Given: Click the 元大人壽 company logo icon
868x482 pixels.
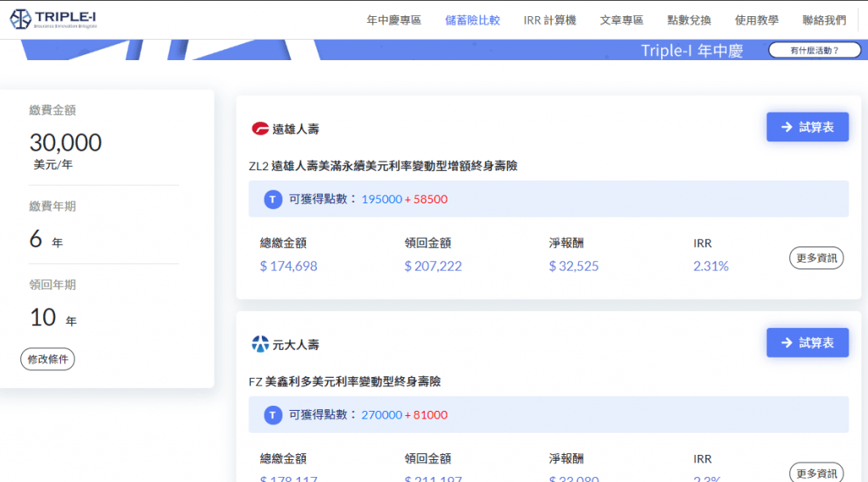Looking at the screenshot, I should [259, 344].
